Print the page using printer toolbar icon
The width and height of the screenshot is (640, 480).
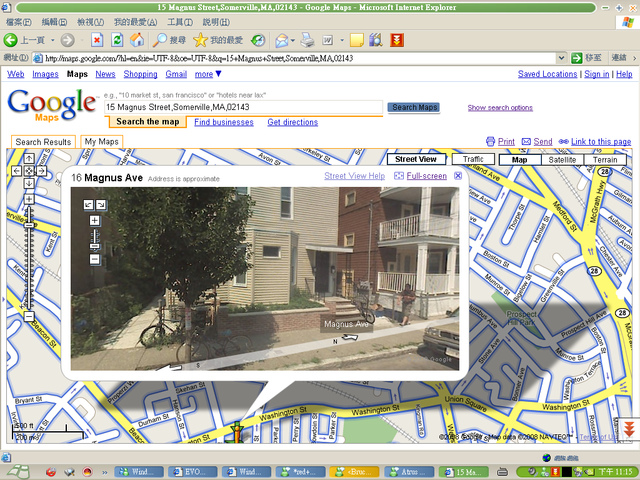click(307, 40)
